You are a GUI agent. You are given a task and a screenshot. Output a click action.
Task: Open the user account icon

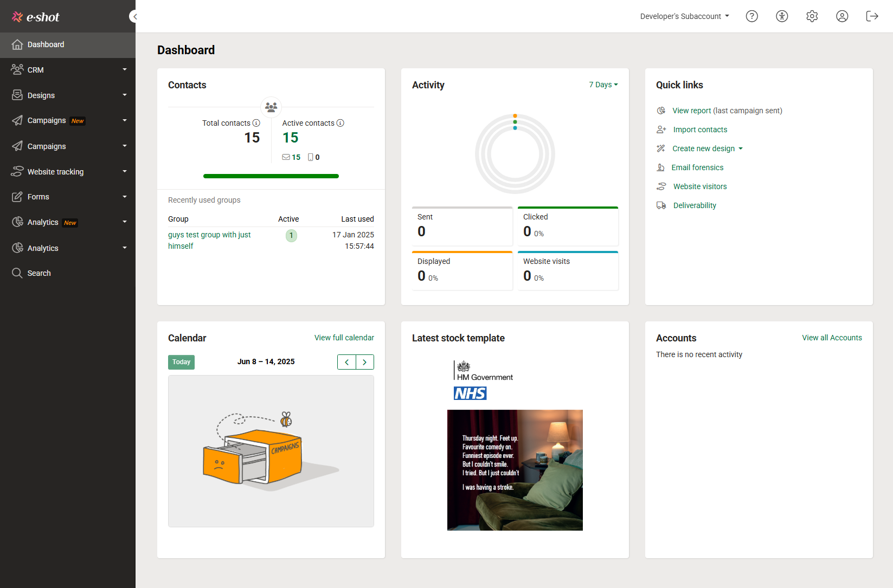click(842, 16)
